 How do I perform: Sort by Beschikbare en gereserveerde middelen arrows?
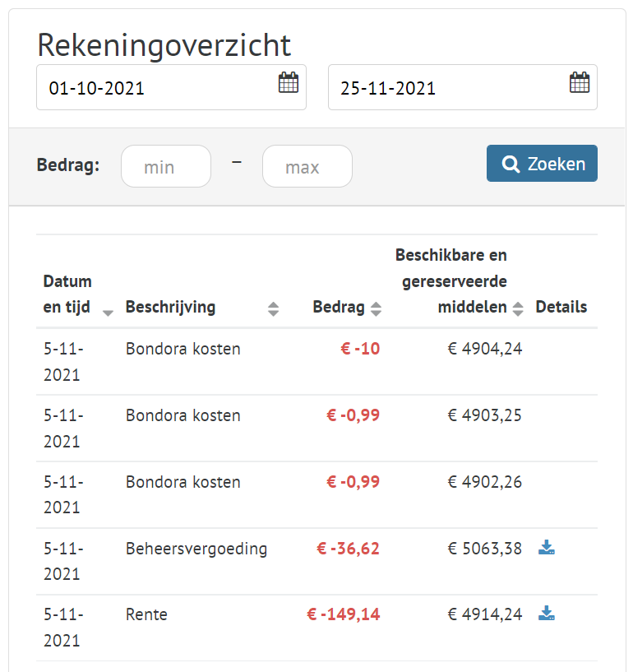[518, 309]
